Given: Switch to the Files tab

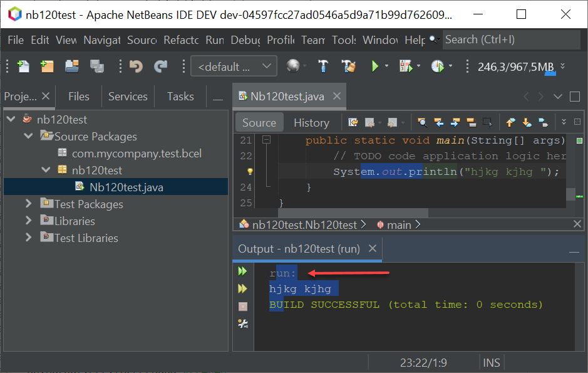Looking at the screenshot, I should (x=79, y=97).
